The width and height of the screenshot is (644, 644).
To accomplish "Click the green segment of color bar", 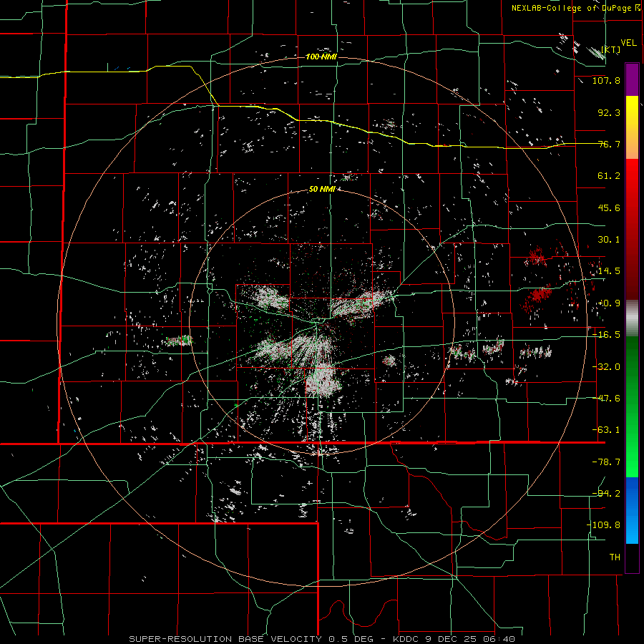I will (x=632, y=406).
